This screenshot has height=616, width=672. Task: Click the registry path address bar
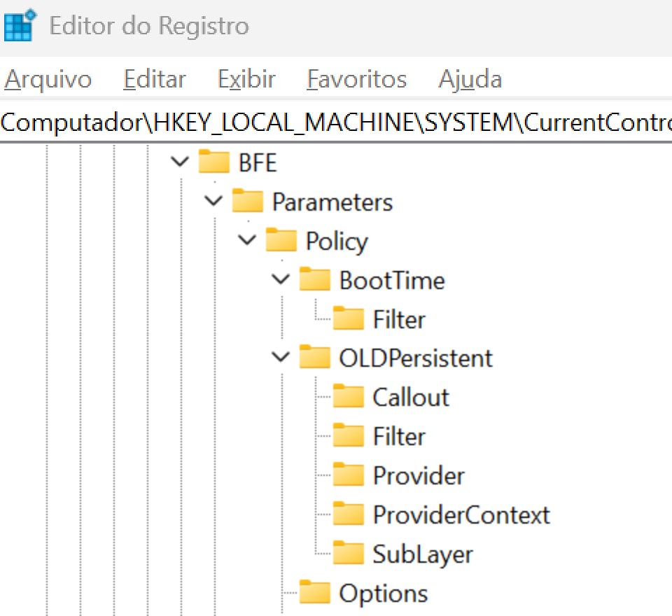(x=336, y=122)
